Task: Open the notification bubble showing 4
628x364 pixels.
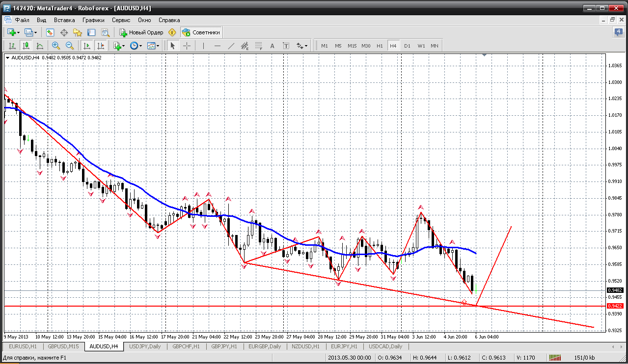Action: click(x=619, y=32)
